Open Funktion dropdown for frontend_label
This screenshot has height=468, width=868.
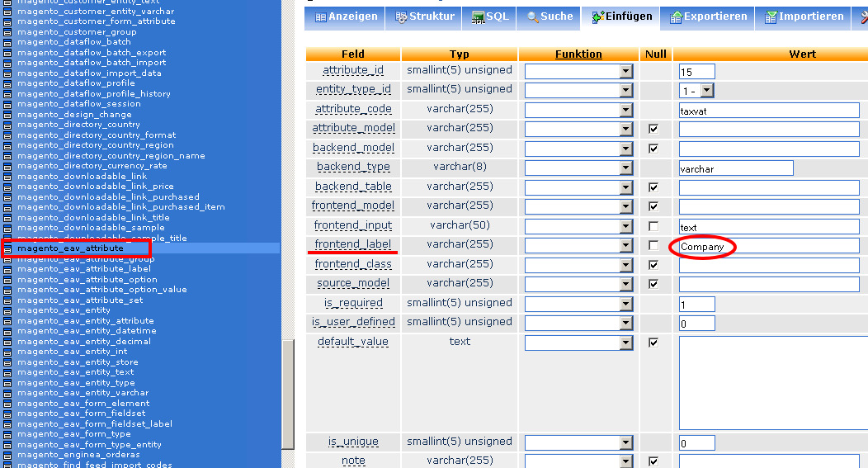point(578,245)
